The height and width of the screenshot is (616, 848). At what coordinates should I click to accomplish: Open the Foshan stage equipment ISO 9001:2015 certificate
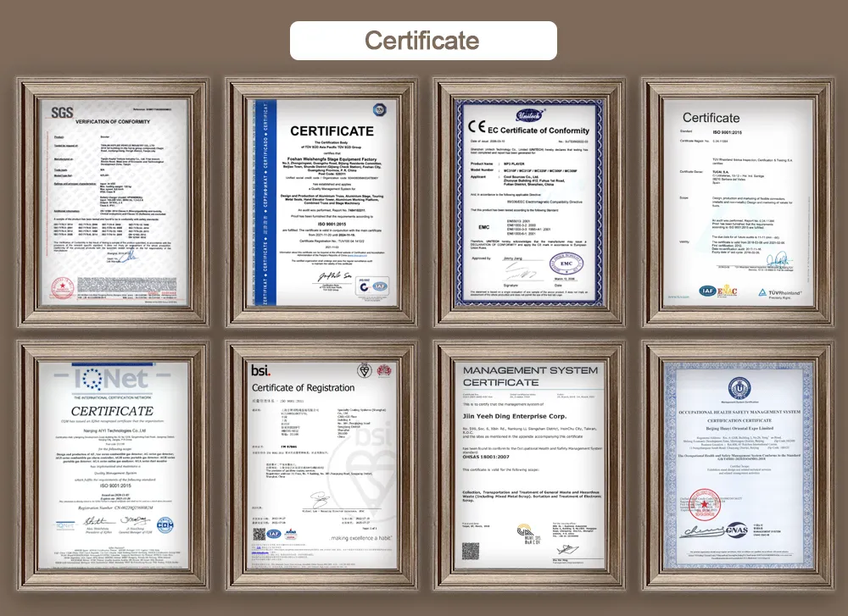(x=320, y=202)
